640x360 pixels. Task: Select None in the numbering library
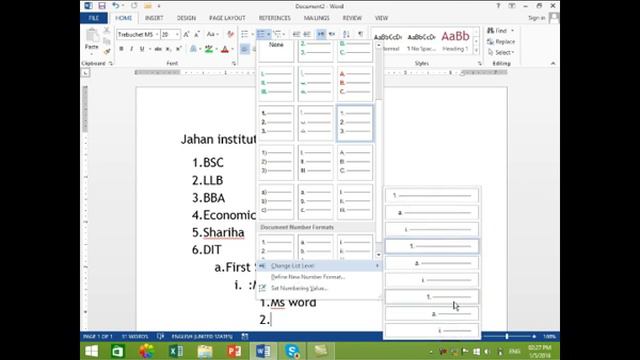pyautogui.click(x=276, y=51)
